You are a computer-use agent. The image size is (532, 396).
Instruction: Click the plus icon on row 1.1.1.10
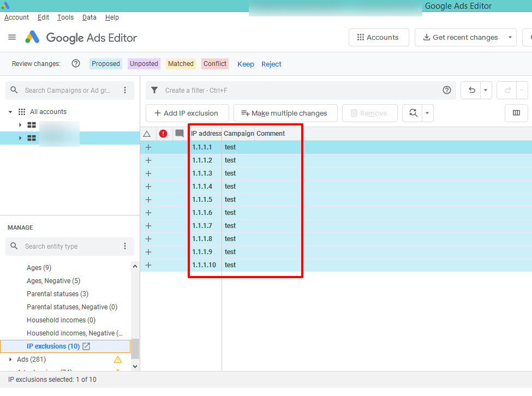click(x=148, y=265)
